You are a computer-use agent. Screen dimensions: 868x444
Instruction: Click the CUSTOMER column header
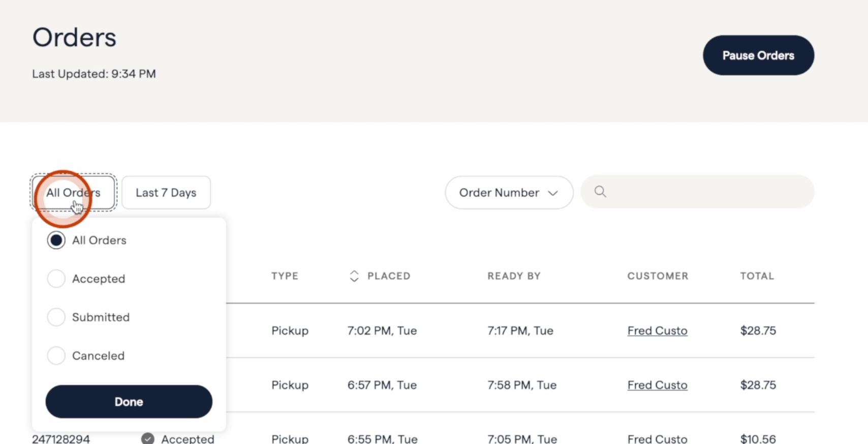[658, 276]
